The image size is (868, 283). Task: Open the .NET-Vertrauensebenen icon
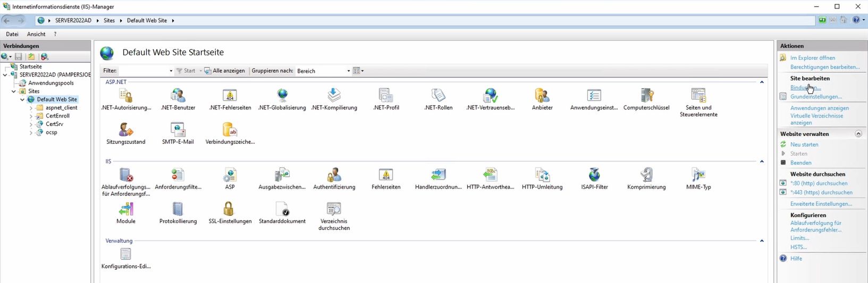[x=490, y=96]
